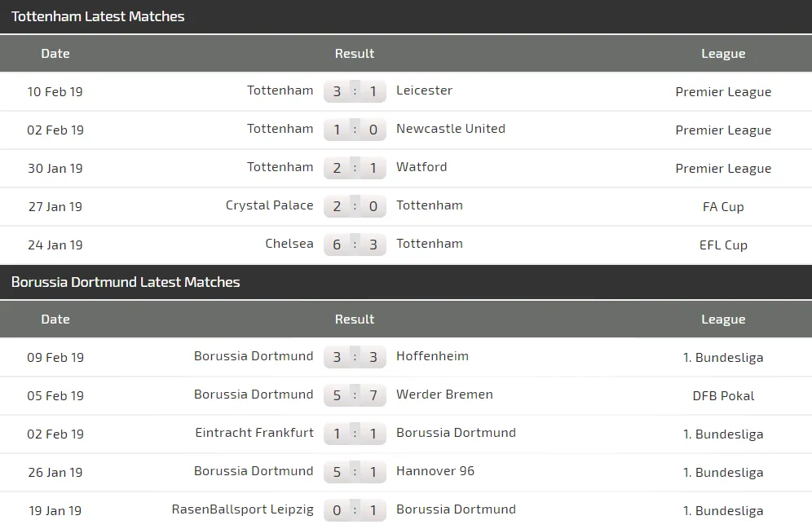Click the 6:3 score for Chelsea match
Viewport: 812px width, 529px height.
pos(355,245)
